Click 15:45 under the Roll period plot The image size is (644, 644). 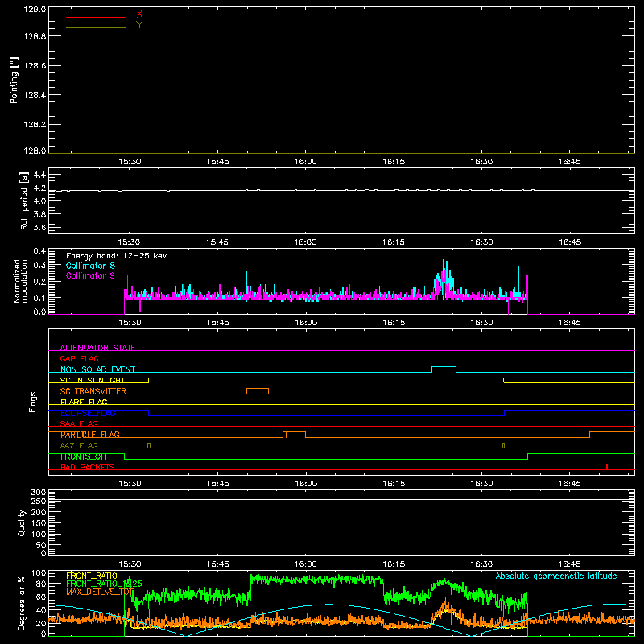[217, 242]
